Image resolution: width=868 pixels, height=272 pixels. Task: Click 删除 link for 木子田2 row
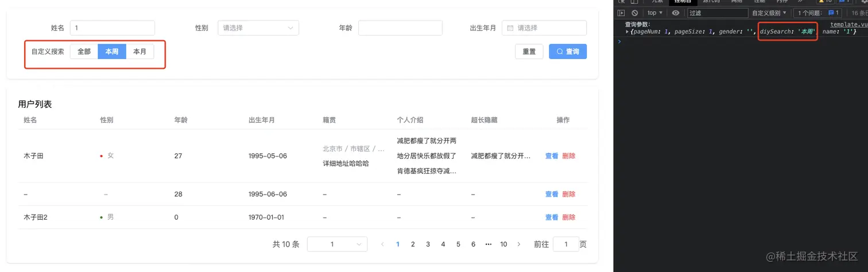[x=568, y=217]
